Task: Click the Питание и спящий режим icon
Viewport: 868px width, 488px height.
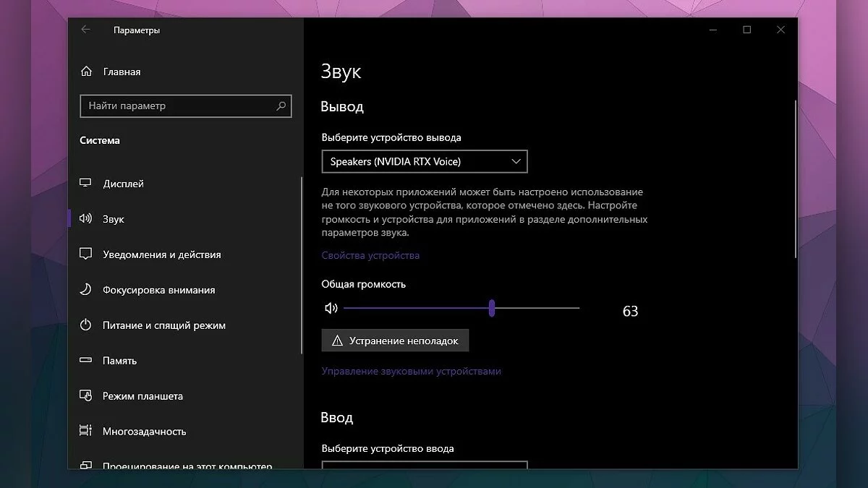Action: coord(86,325)
